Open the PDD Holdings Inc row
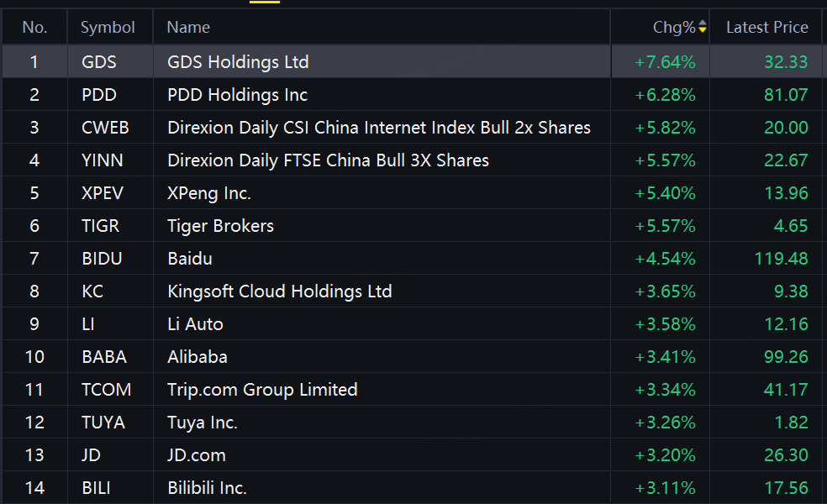This screenshot has width=827, height=504. (x=412, y=95)
